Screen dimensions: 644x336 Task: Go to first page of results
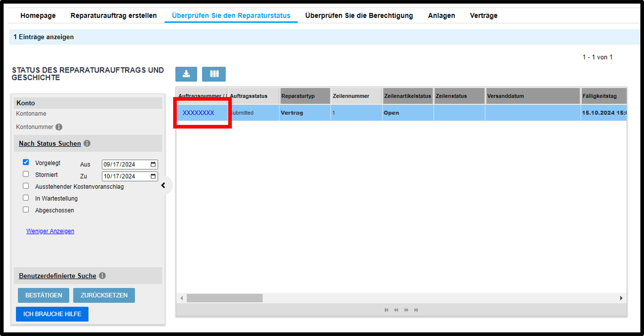point(386,310)
